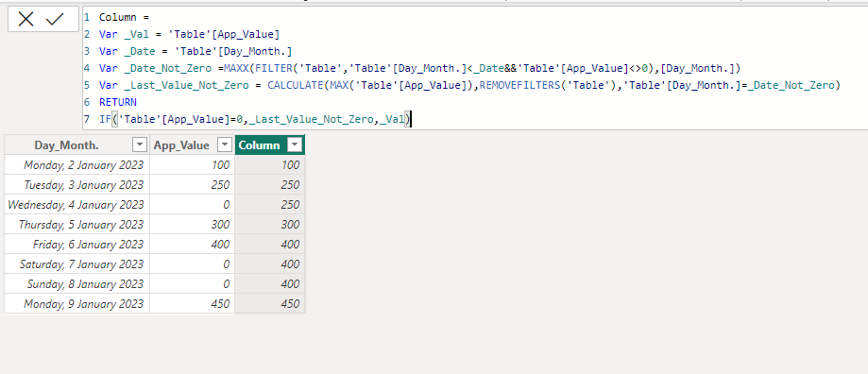Image resolution: width=868 pixels, height=374 pixels.
Task: Select App_Value 0 in the 8 January row
Action: point(192,284)
